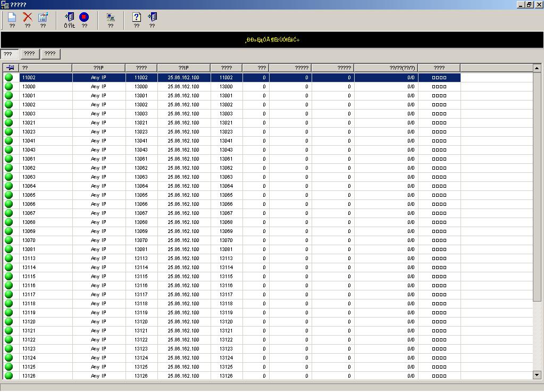Click the black banner with yellow text
Viewport: 544px width, 392px height.
click(272, 39)
